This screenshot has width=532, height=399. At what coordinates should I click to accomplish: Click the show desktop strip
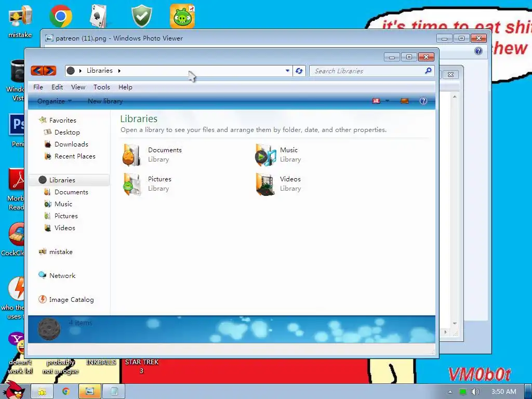528,392
